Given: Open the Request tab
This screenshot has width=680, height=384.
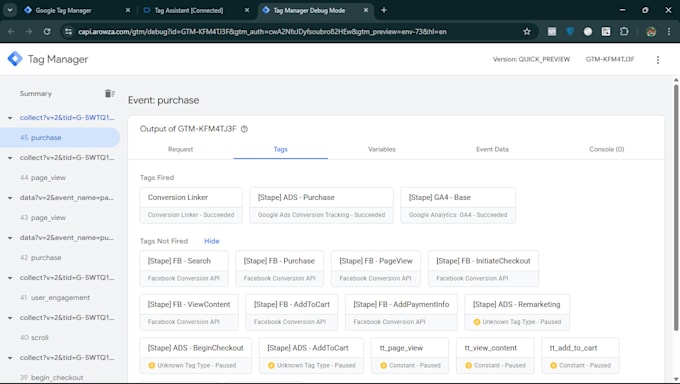Looking at the screenshot, I should click(x=180, y=149).
